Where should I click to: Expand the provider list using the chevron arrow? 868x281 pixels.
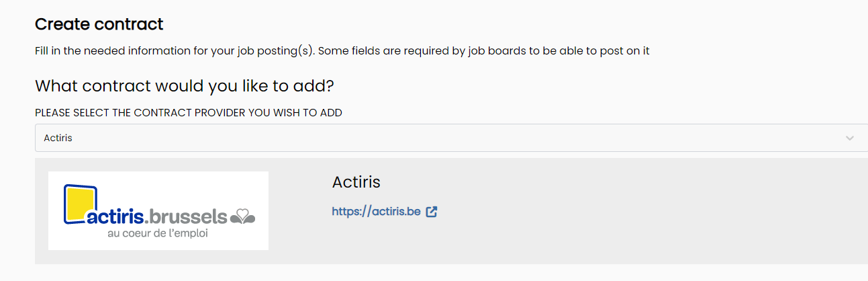[850, 138]
